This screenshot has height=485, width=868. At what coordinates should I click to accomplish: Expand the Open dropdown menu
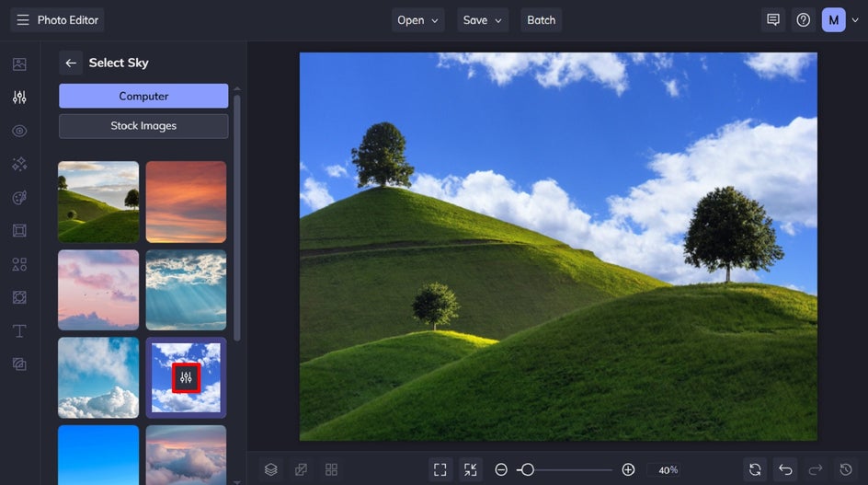point(418,20)
